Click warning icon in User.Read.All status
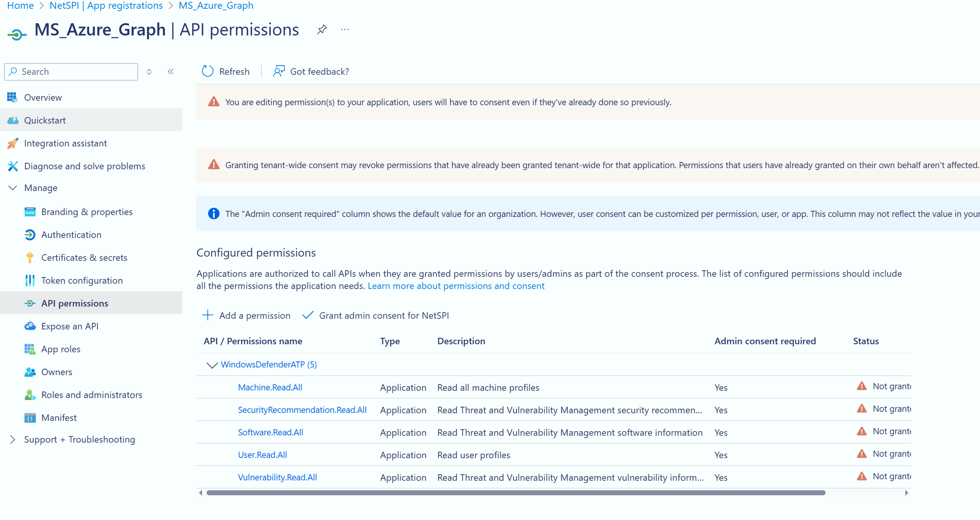Viewport: 980px width, 520px height. pos(862,453)
